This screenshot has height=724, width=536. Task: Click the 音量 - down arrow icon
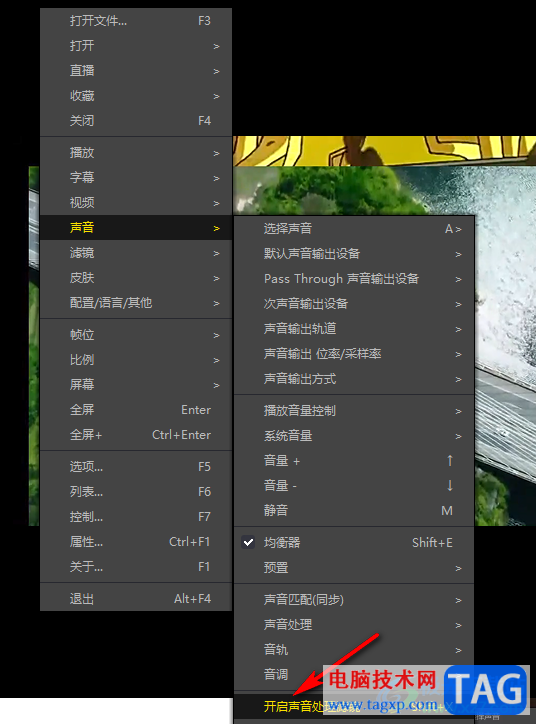point(450,485)
